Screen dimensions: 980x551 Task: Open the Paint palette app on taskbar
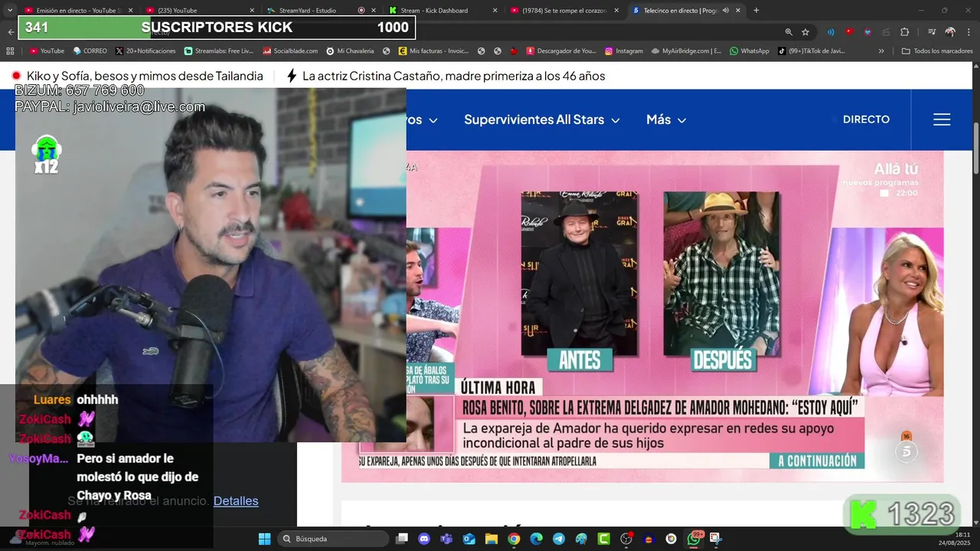click(581, 539)
